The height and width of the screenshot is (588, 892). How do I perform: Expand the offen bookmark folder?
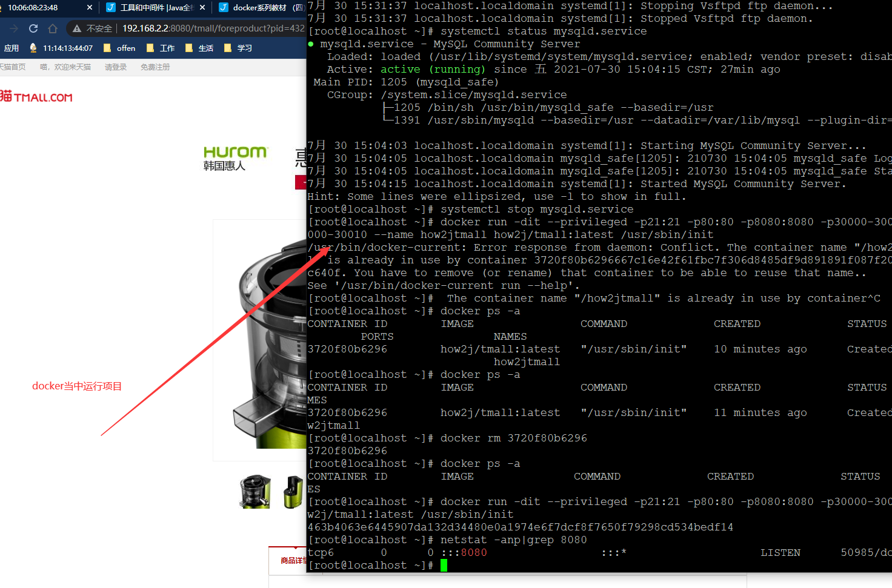tap(120, 48)
